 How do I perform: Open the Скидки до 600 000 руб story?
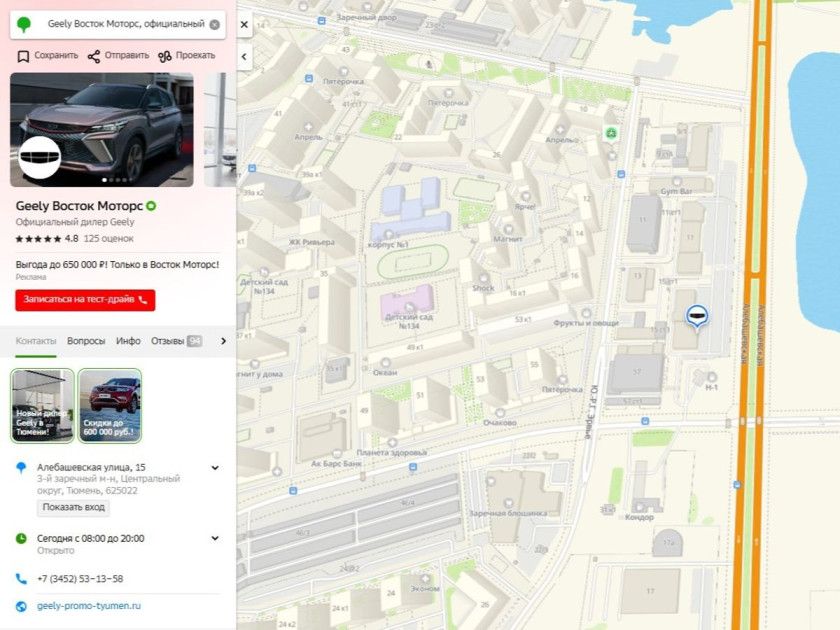[110, 406]
